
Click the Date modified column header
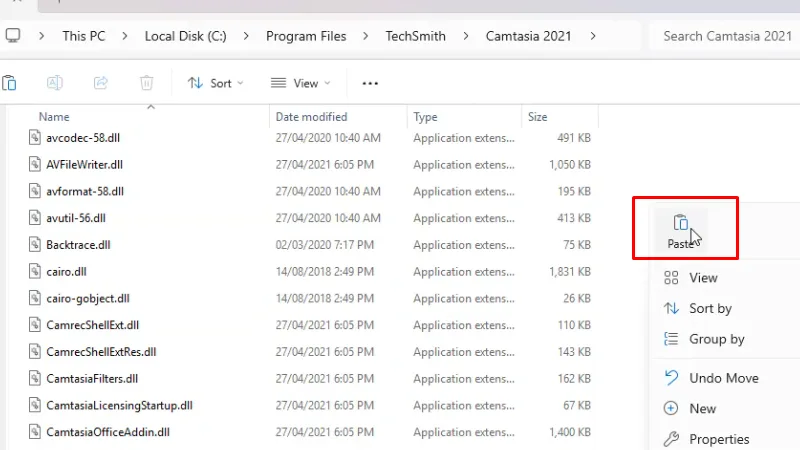[x=311, y=117]
